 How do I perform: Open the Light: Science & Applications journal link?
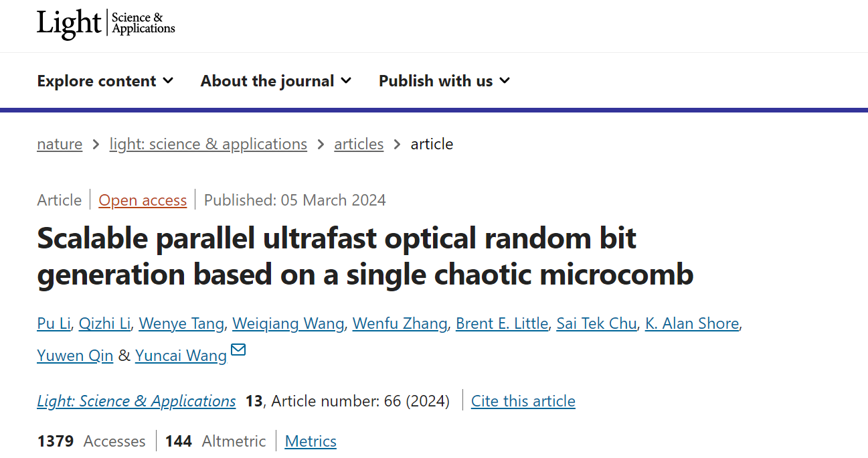pyautogui.click(x=137, y=401)
